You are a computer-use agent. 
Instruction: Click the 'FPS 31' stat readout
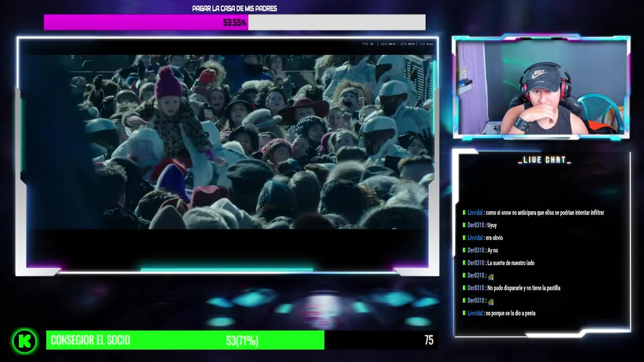click(368, 44)
